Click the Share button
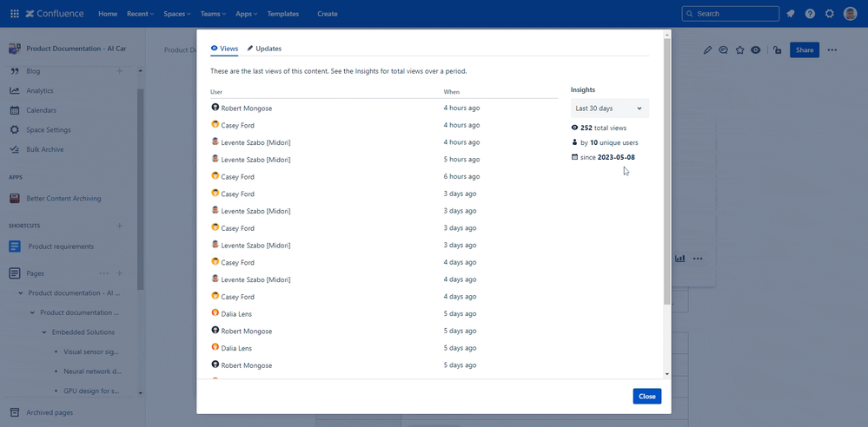 tap(805, 50)
